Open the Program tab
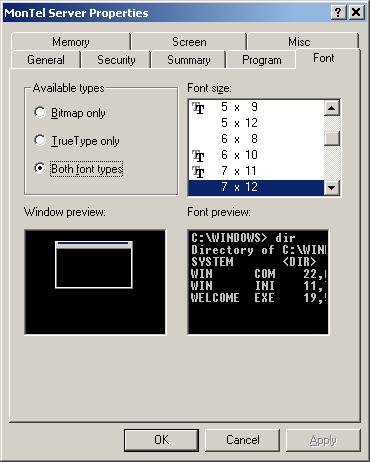 (262, 60)
